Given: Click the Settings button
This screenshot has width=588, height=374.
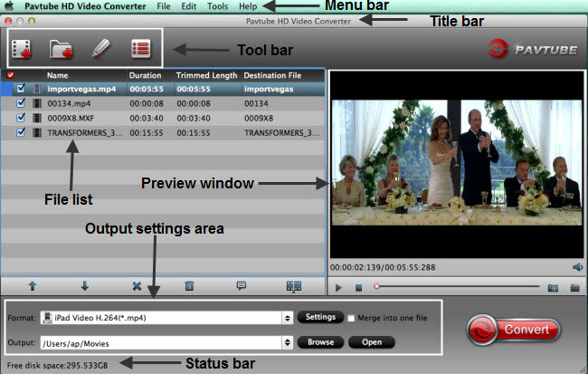Looking at the screenshot, I should [x=320, y=317].
